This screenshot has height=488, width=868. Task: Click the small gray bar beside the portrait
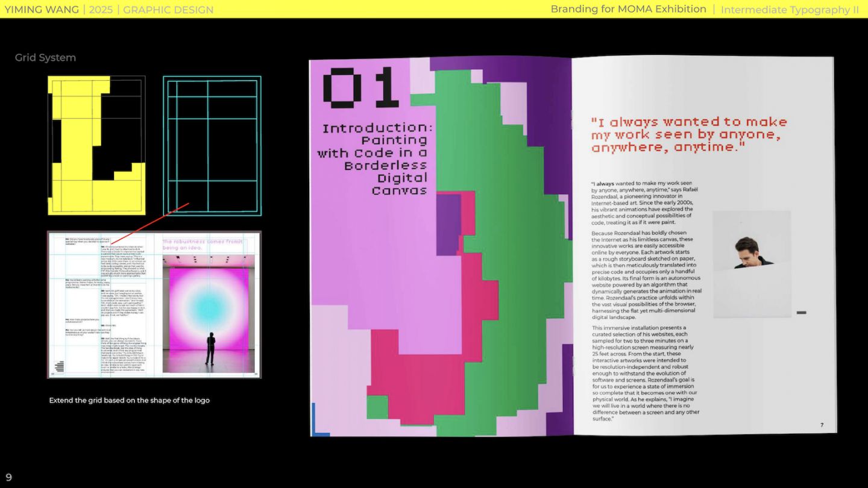tap(801, 313)
